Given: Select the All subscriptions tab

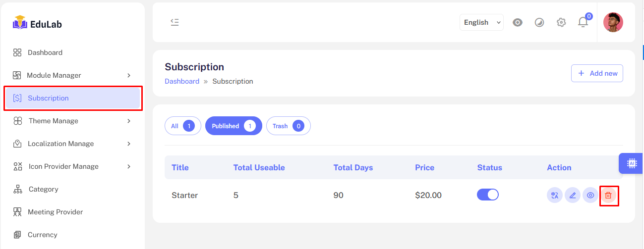Looking at the screenshot, I should click(182, 126).
